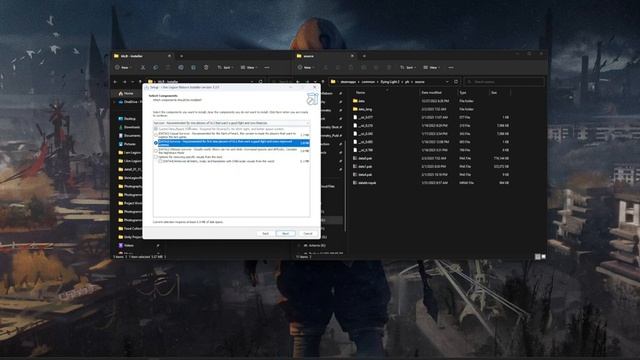Go forward in the Installer Explorer window
This screenshot has height=360, width=640.
coord(124,82)
